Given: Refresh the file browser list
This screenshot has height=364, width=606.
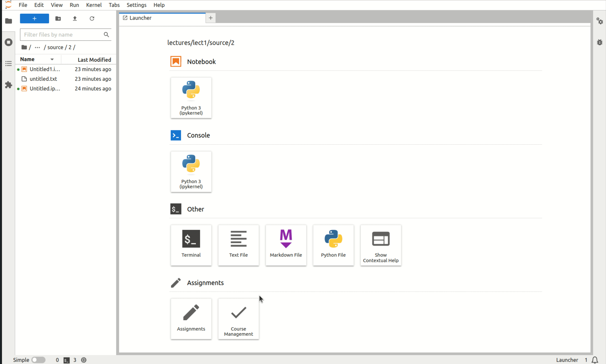Looking at the screenshot, I should click(x=92, y=19).
